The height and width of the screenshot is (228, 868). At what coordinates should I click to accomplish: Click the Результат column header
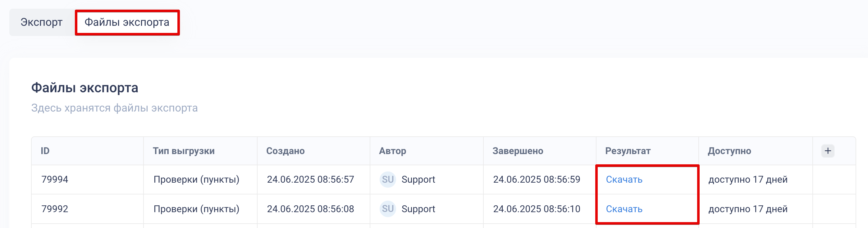[x=628, y=151]
